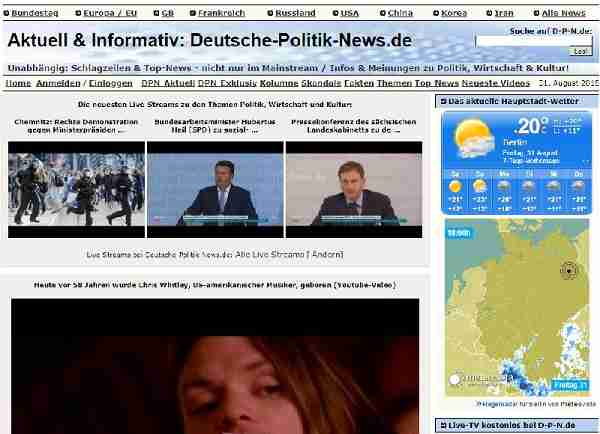Open the Frankreich news link
The width and height of the screenshot is (600, 434).
(x=222, y=13)
